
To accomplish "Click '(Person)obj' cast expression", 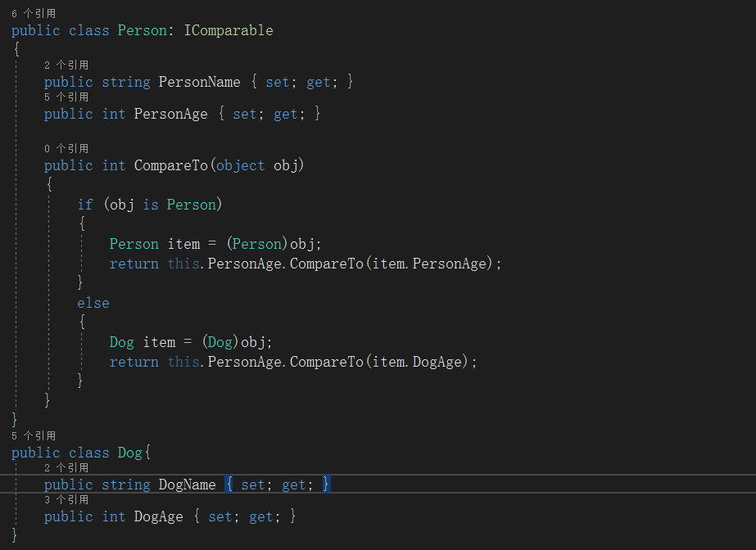I will pos(270,244).
